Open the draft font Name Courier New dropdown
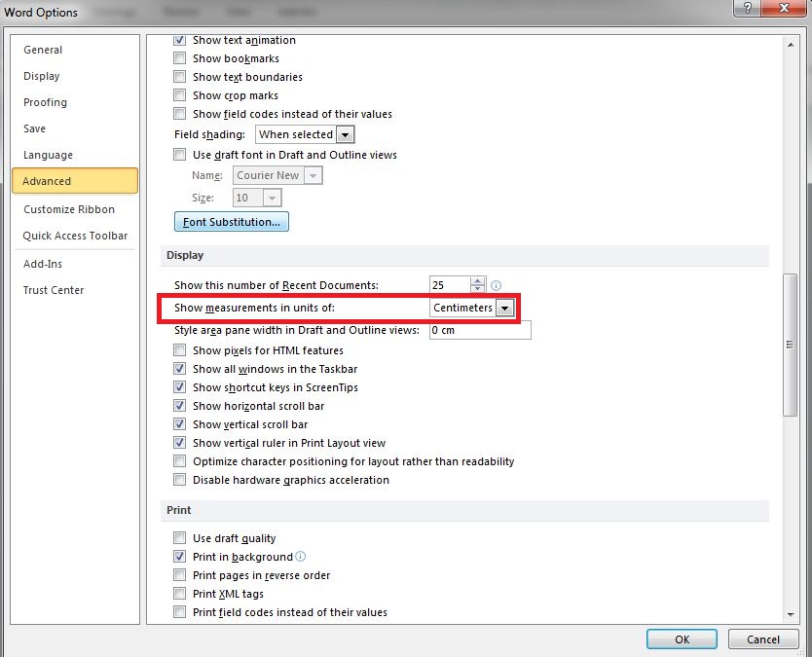Screen dimensions: 812x657 (313, 175)
